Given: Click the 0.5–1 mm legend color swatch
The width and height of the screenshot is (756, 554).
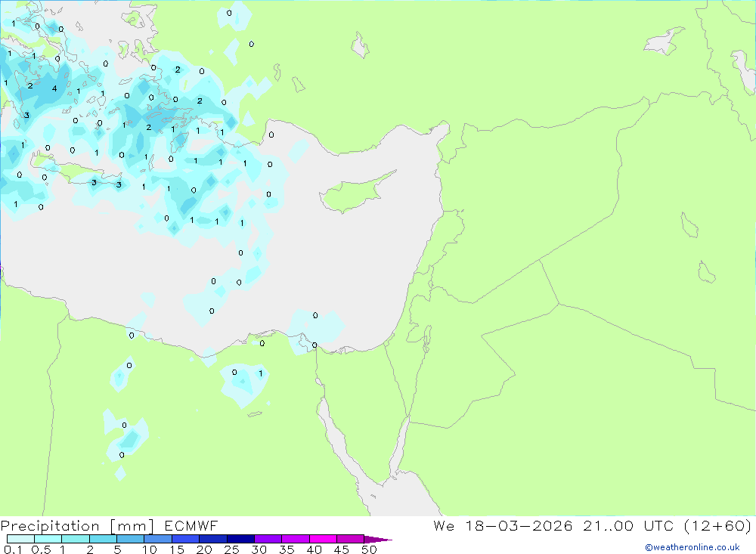Looking at the screenshot, I should coord(48,539).
